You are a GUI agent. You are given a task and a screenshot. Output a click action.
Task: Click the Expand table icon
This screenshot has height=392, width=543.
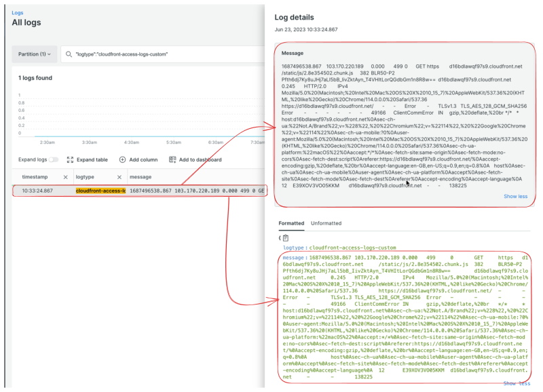click(x=71, y=159)
